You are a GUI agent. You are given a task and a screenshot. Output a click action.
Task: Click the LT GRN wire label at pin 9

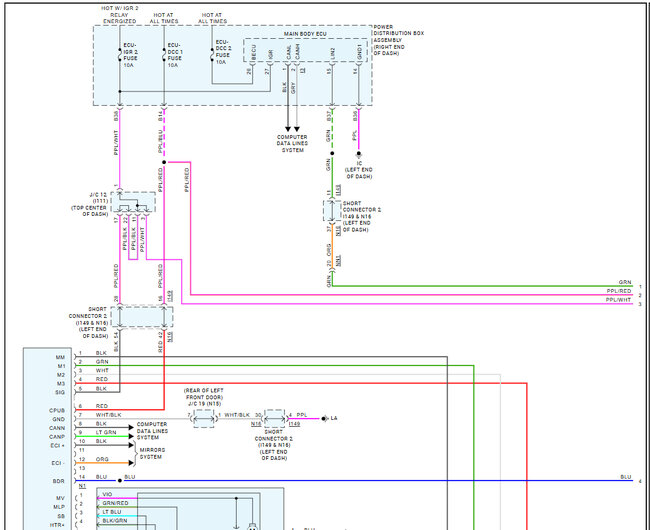click(x=106, y=432)
